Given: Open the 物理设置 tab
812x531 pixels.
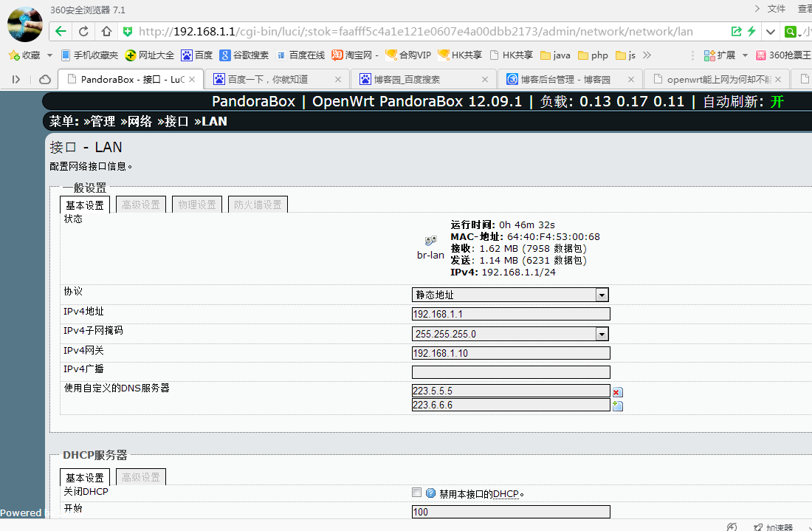Looking at the screenshot, I should click(197, 205).
